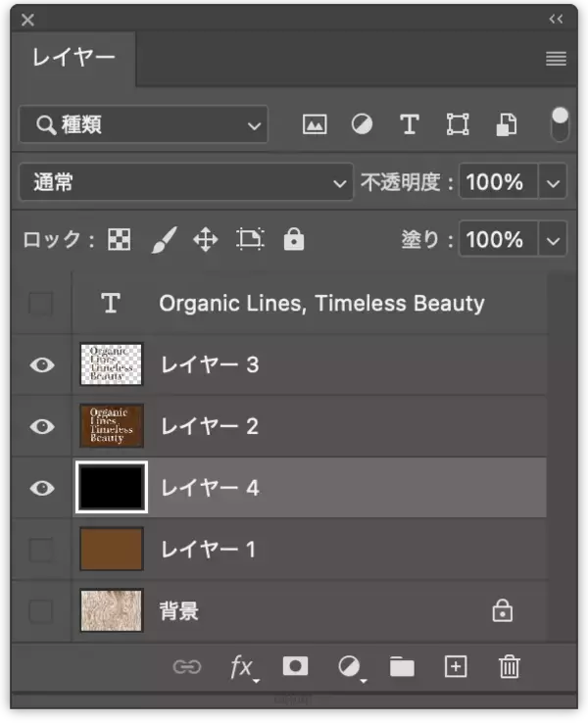
Task: Lock transparent pixels checkerboard icon
Action: [x=119, y=239]
